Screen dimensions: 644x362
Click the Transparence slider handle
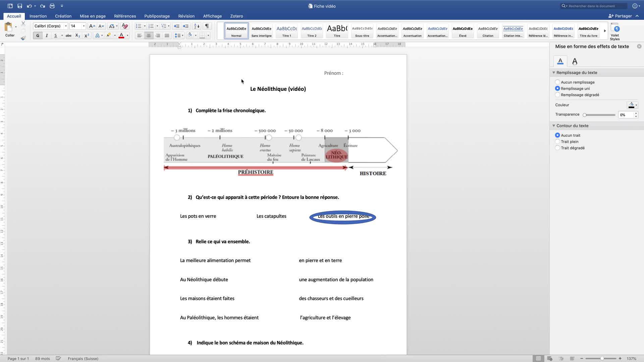click(x=585, y=115)
